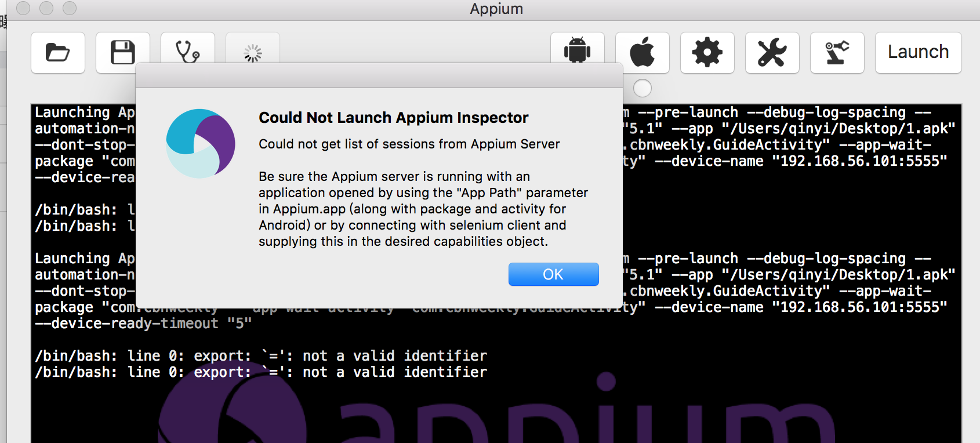
Task: Click first "not a valid identifier" log line
Action: [x=261, y=355]
